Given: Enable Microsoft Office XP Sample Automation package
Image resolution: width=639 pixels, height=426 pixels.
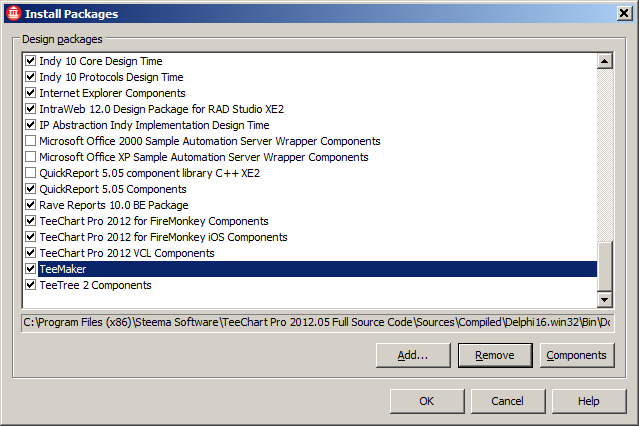Looking at the screenshot, I should [x=31, y=157].
